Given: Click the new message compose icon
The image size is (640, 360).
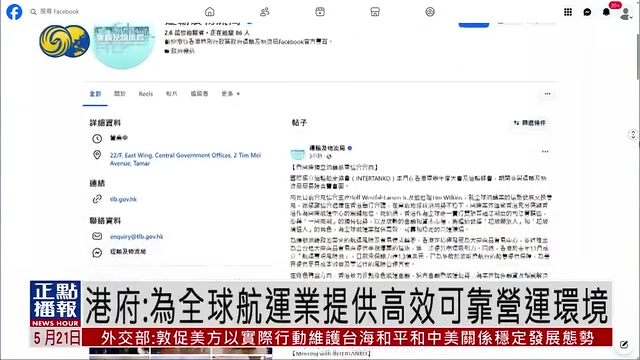Looking at the screenshot, I should point(623,345).
